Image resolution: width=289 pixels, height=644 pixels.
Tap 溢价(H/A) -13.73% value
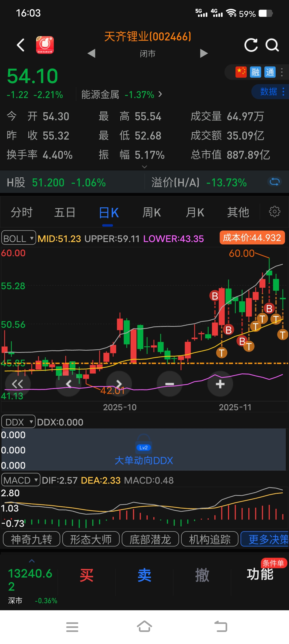coord(199,183)
